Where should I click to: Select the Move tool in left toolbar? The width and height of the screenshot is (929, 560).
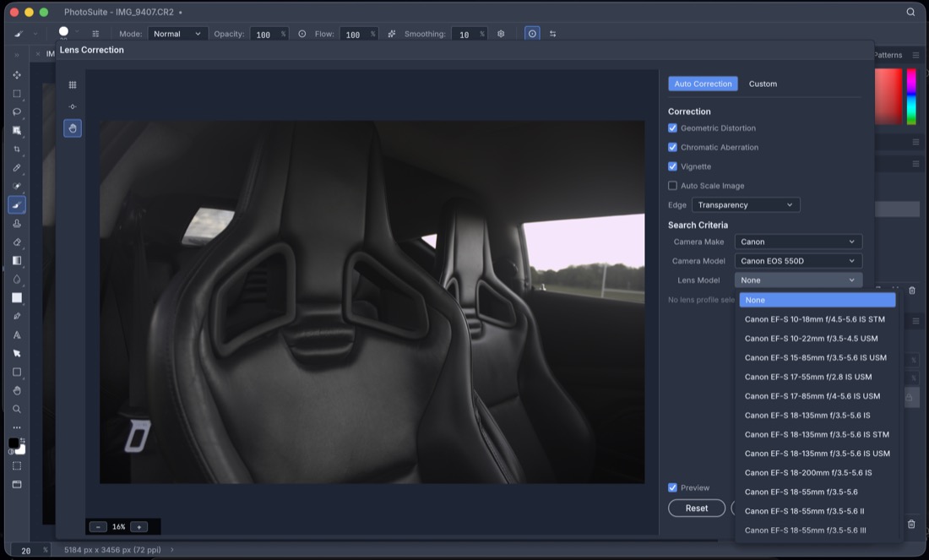pos(17,74)
